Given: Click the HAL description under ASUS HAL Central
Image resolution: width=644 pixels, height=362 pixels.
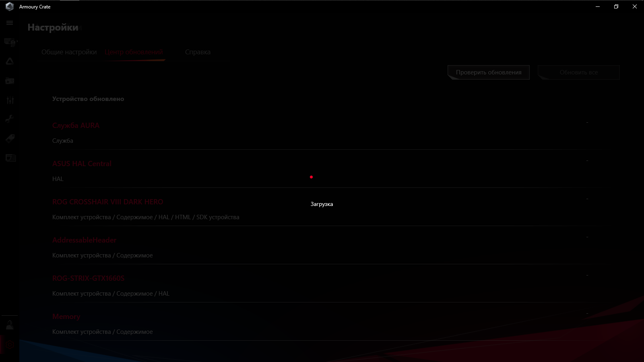Looking at the screenshot, I should click(x=58, y=179).
